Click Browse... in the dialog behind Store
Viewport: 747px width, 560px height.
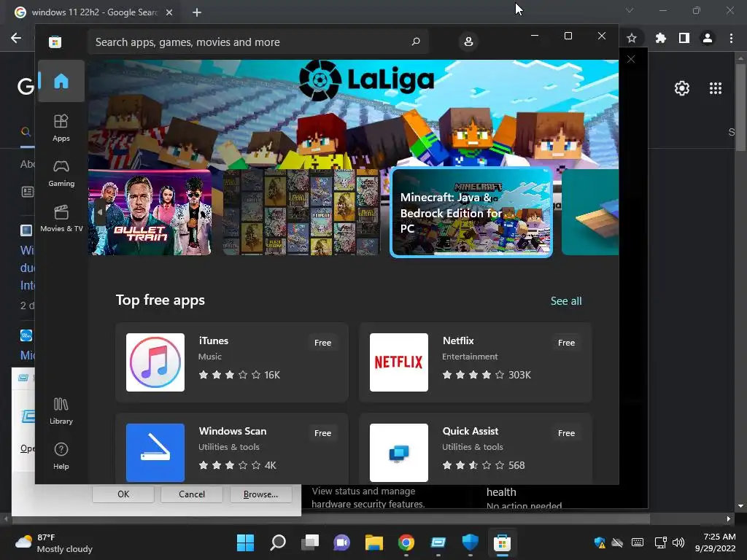pyautogui.click(x=260, y=494)
